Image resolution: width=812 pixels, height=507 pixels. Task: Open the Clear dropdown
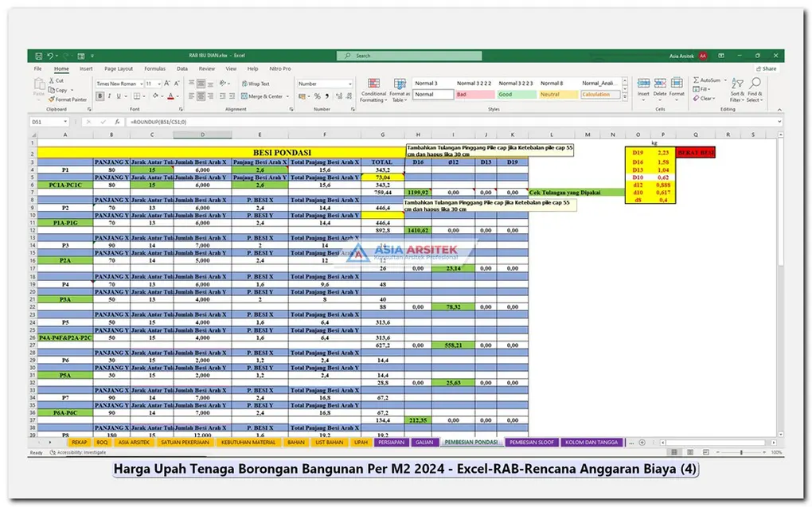click(x=705, y=98)
